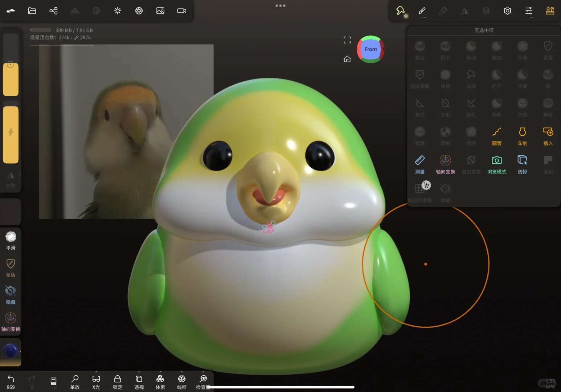Click the 无选中项 panel header

(484, 30)
